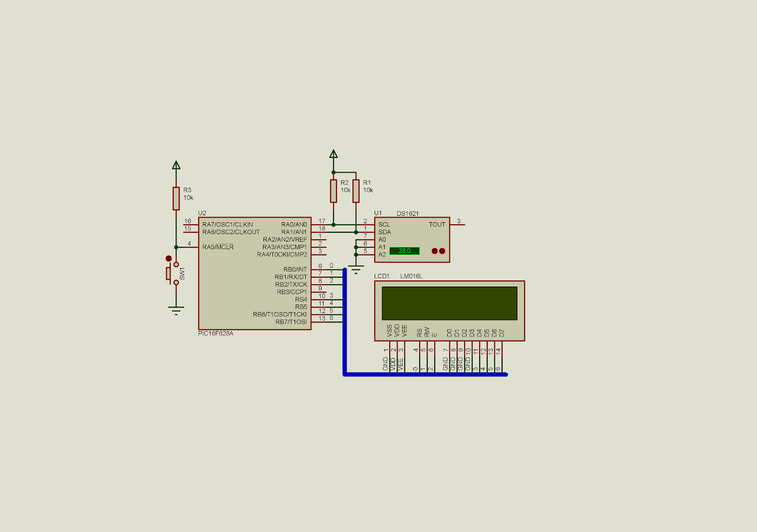
Task: Click the ground symbol below DS1621 address pins
Action: 356,270
